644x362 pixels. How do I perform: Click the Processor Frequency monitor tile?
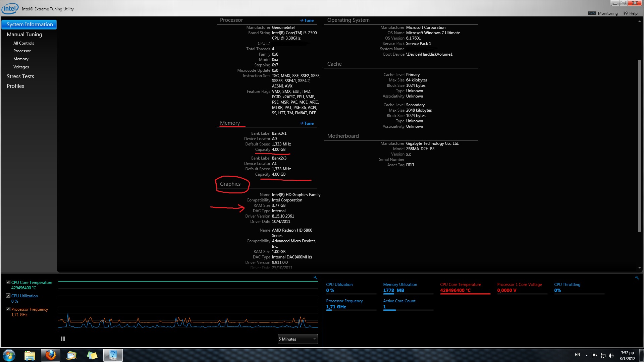351,305
